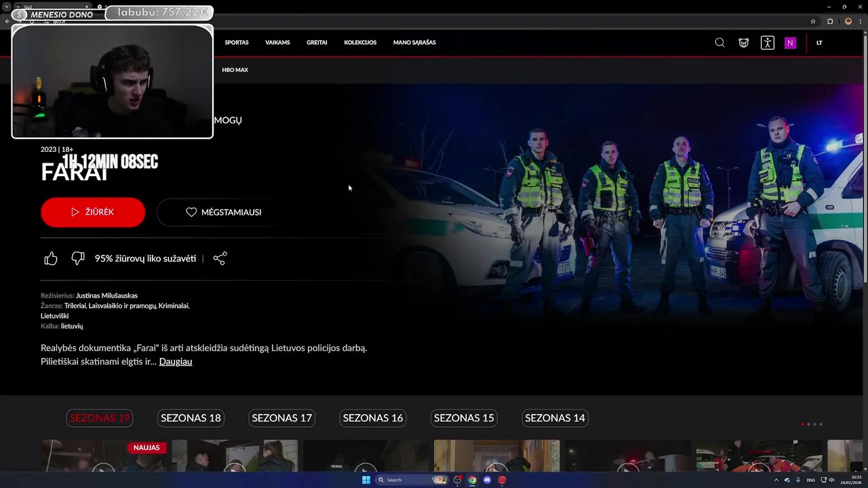Open Discord from the taskbar
This screenshot has width=868, height=488.
(x=487, y=480)
